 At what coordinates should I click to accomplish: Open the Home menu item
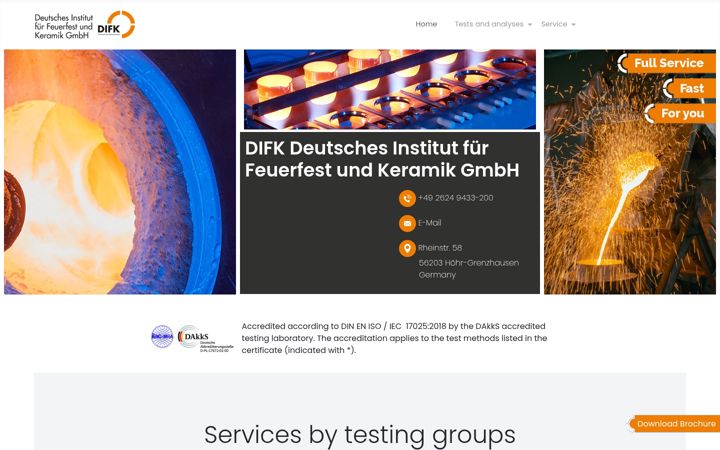(426, 24)
